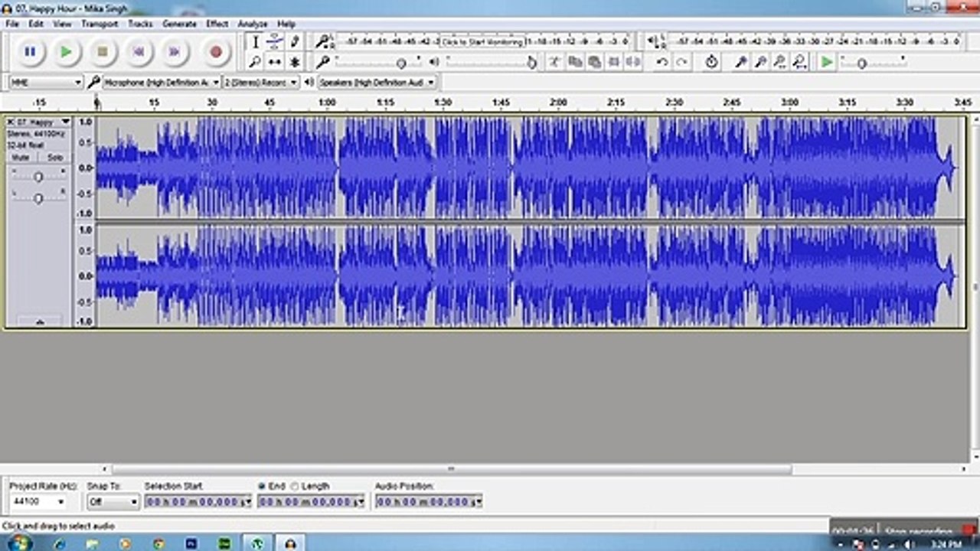Image resolution: width=980 pixels, height=551 pixels.
Task: Adjust the track gain slider
Action: click(38, 177)
